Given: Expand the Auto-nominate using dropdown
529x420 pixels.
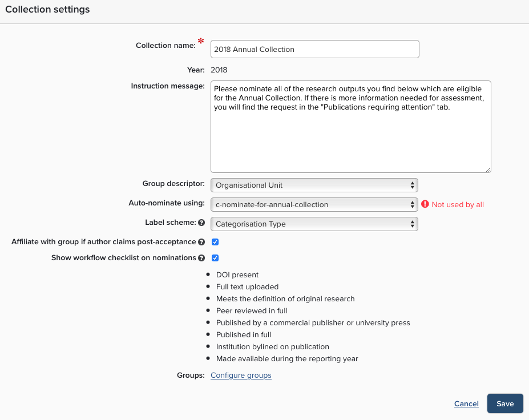Looking at the screenshot, I should point(314,204).
